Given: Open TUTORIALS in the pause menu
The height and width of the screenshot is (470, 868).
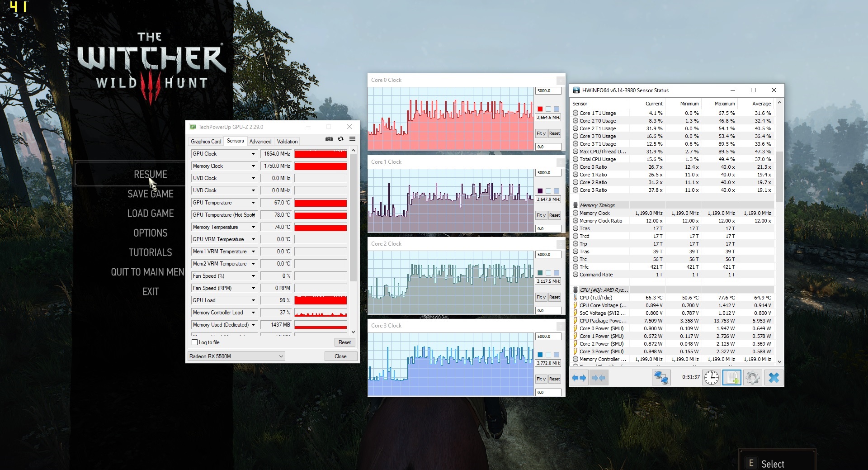Looking at the screenshot, I should pos(151,252).
